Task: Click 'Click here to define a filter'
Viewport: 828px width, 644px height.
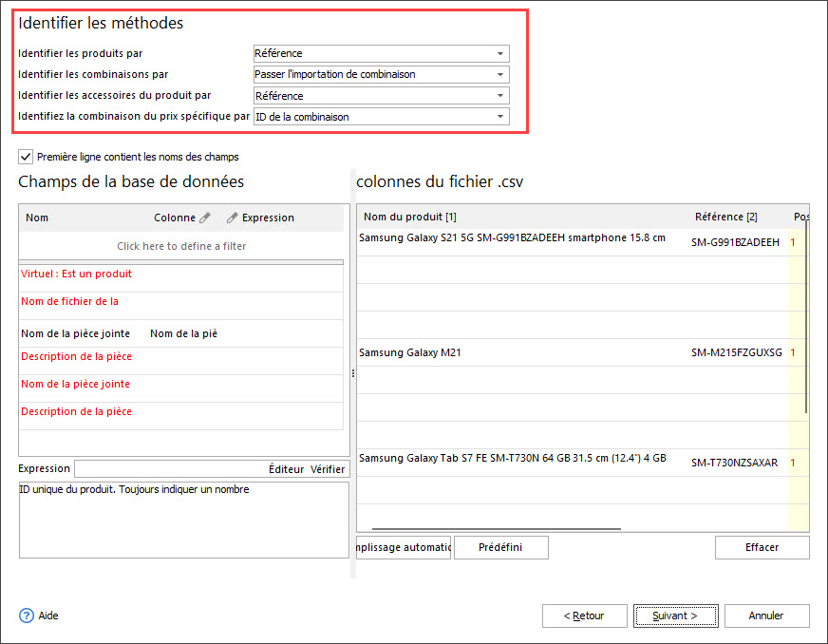Action: tap(181, 246)
